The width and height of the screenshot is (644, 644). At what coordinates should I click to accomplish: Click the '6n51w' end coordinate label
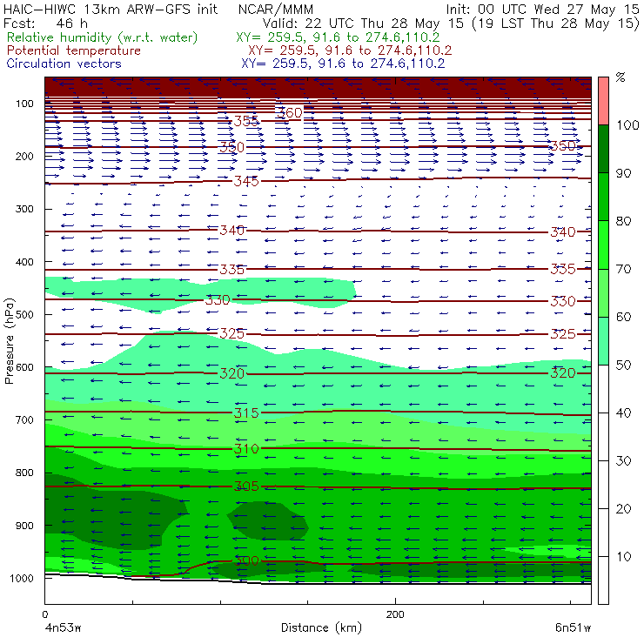[573, 628]
